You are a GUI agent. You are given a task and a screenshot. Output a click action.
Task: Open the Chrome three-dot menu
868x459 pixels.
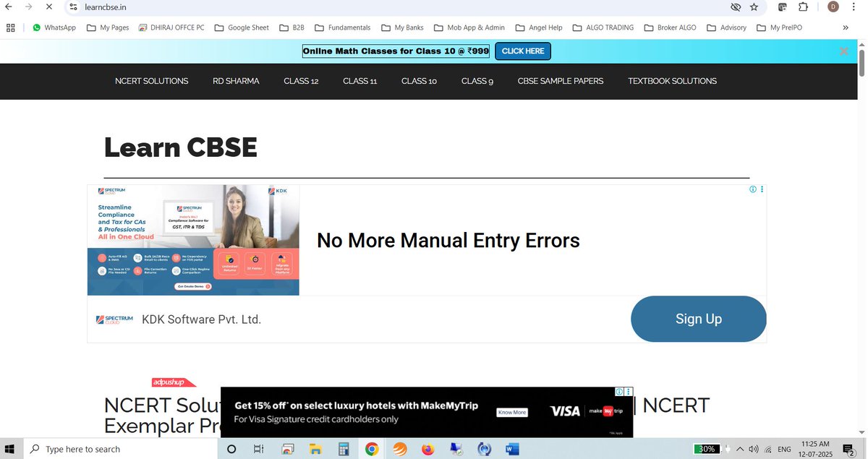tap(855, 7)
